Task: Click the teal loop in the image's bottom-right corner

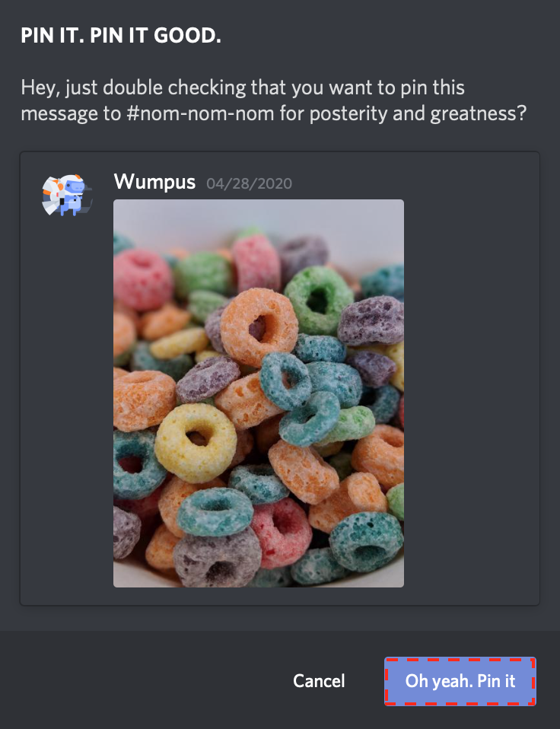Action: click(x=366, y=541)
